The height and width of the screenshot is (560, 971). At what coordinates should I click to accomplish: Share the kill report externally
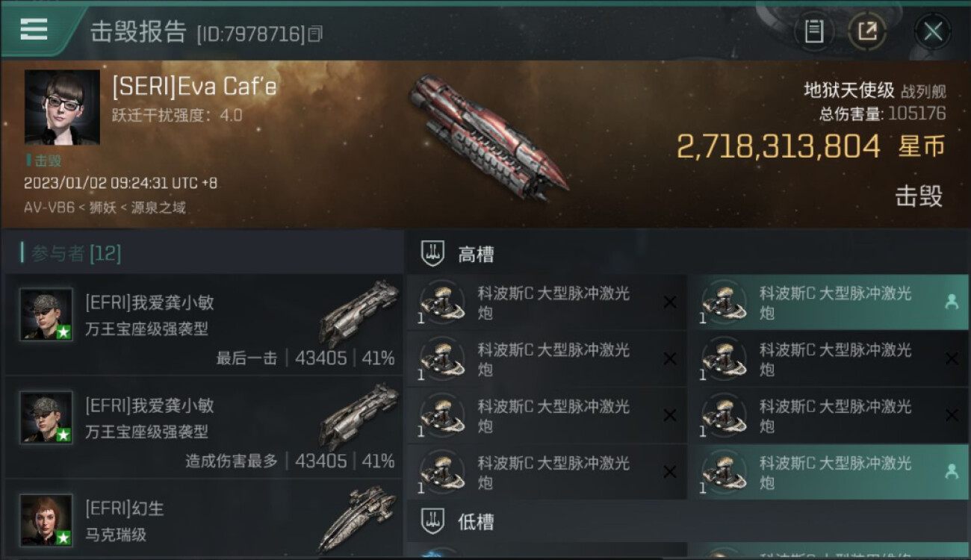pos(867,31)
